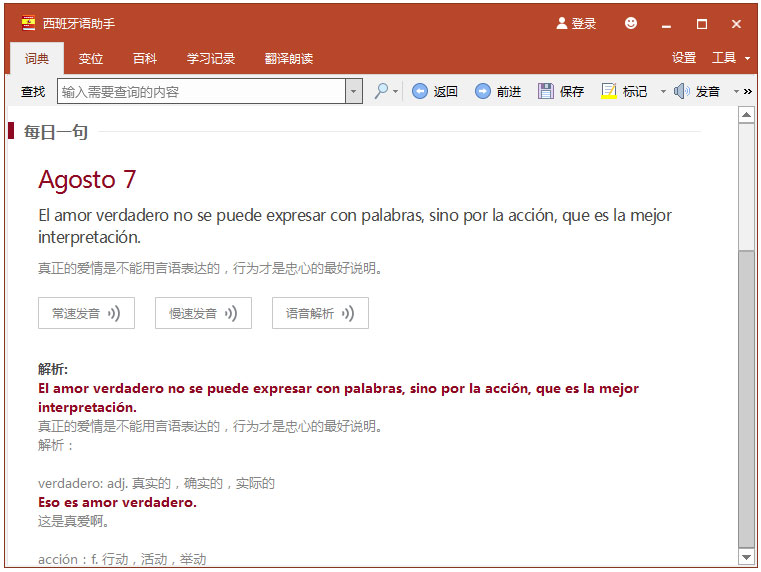Viewport: 761px width, 572px height.
Task: Click the 登录 user login icon
Action: 562,23
